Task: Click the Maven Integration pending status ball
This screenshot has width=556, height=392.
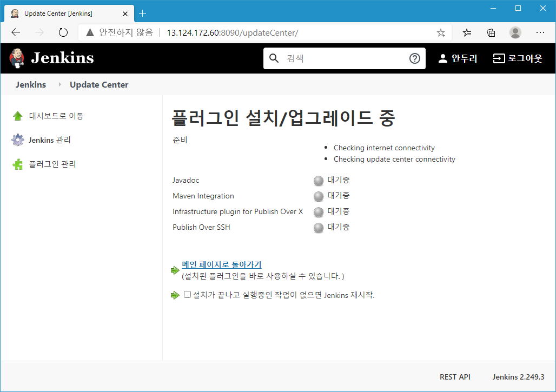Action: pyautogui.click(x=319, y=196)
